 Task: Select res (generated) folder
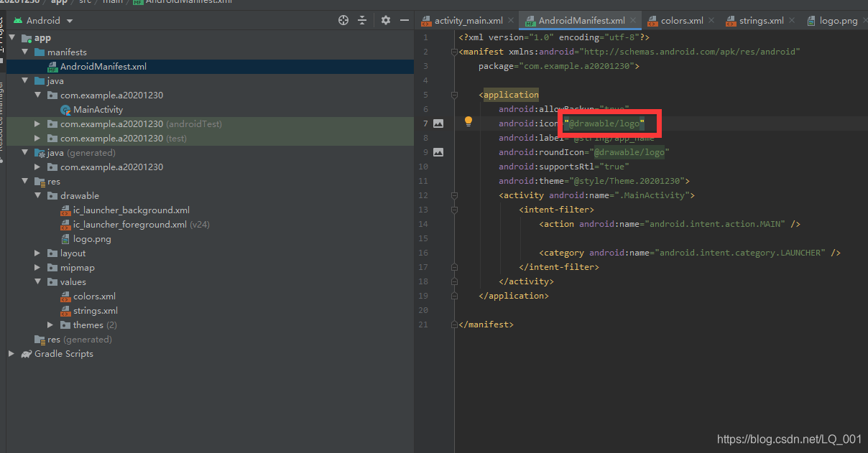(x=79, y=340)
